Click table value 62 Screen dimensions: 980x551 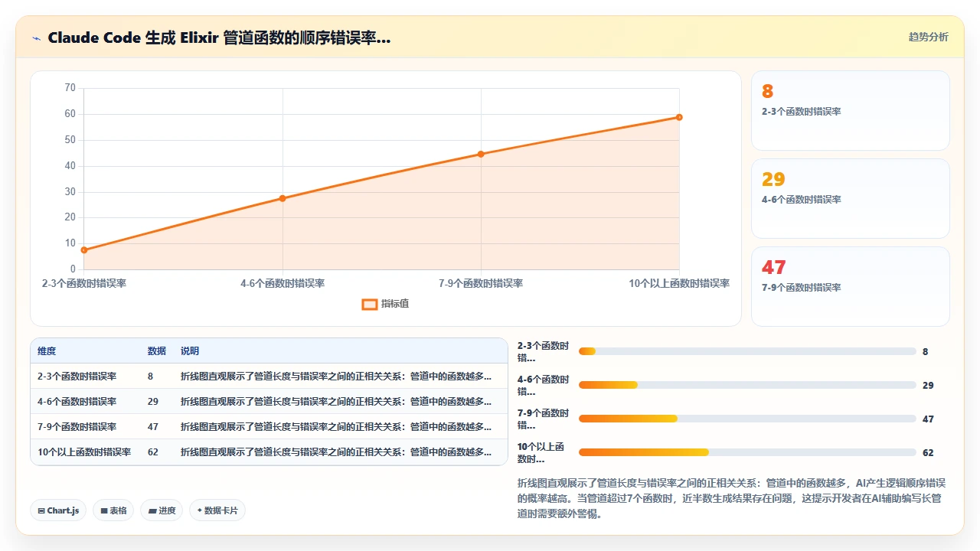coord(153,452)
